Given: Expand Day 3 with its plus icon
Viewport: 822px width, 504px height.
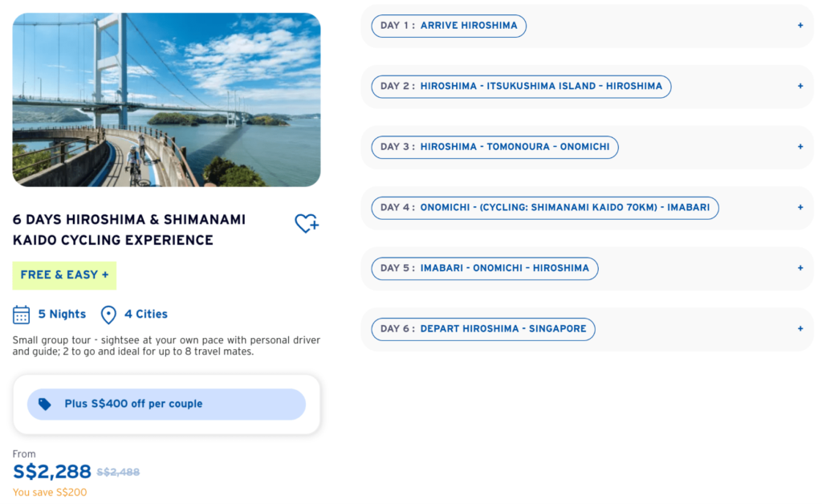Looking at the screenshot, I should coord(800,147).
